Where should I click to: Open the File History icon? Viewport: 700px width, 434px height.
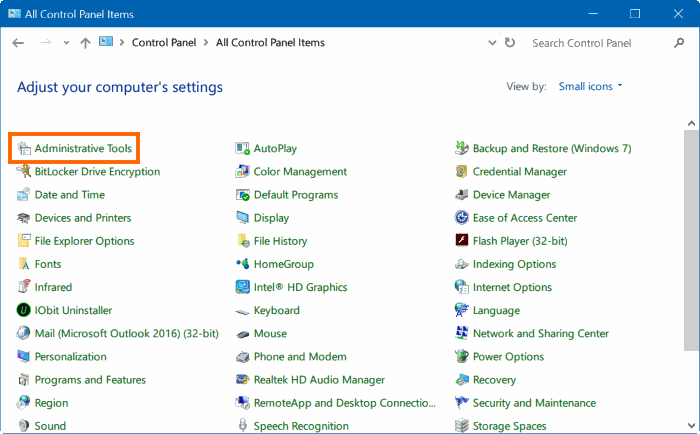pos(242,241)
